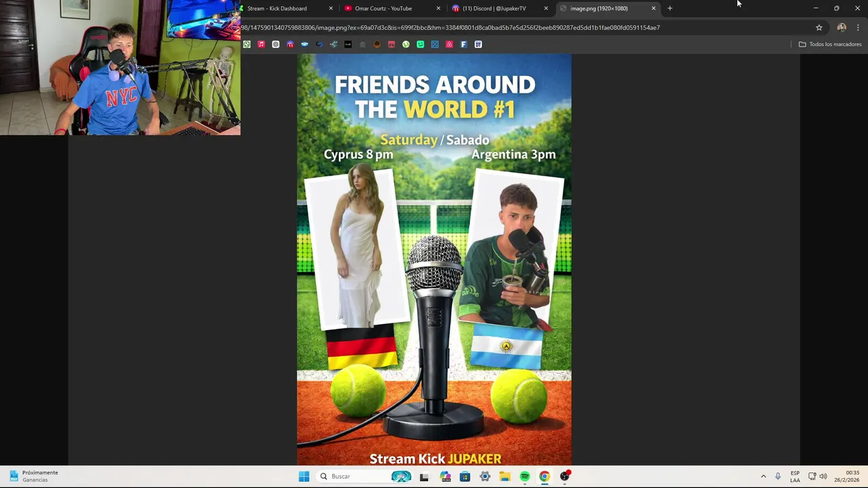
Task: Open the ESP LAA language switcher
Action: (795, 476)
